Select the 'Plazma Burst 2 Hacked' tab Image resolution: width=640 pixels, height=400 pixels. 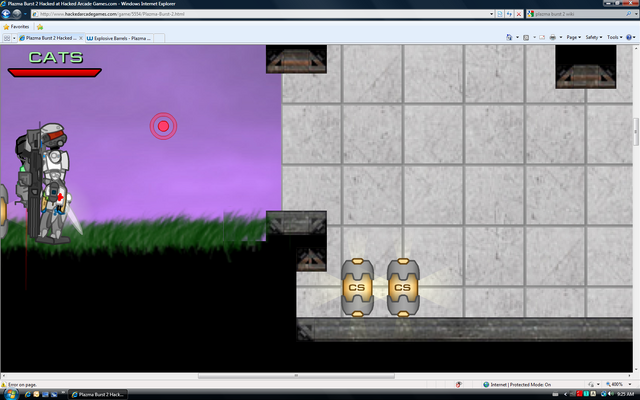(x=51, y=38)
